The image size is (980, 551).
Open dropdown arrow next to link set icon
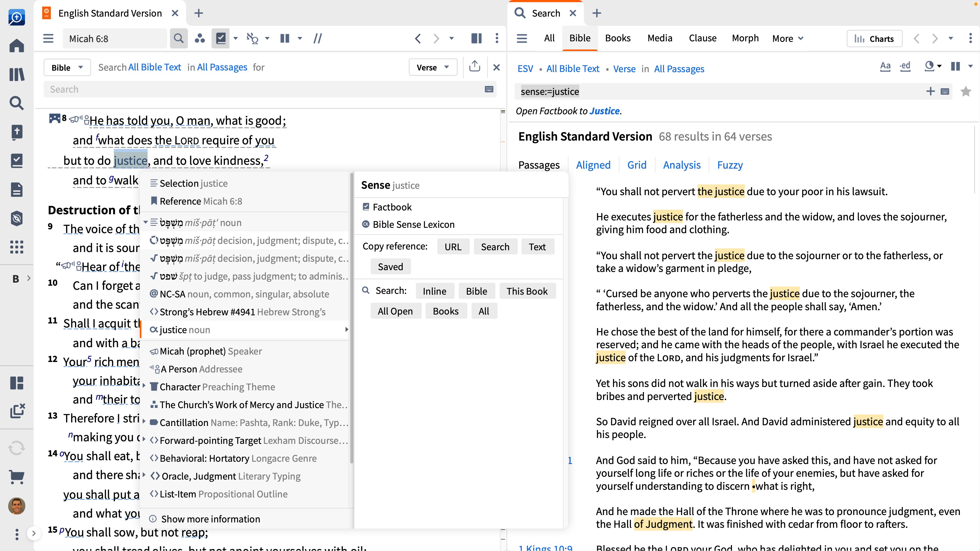[x=267, y=38]
